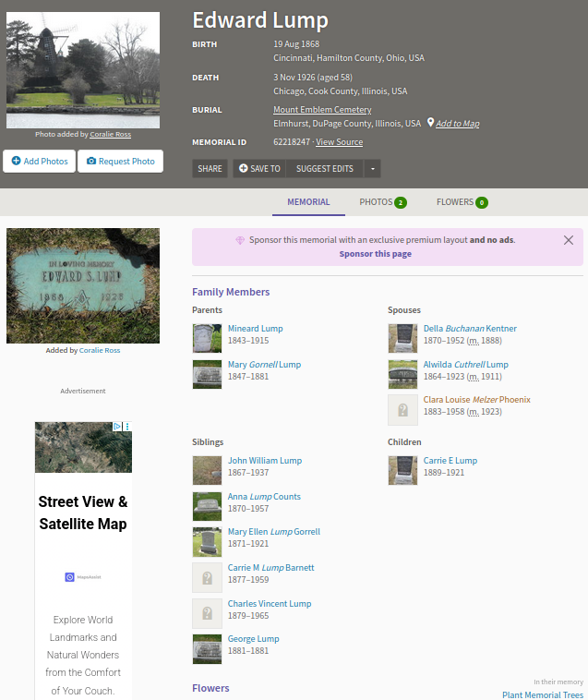The height and width of the screenshot is (700, 588).
Task: Open Mount Emblem Cemetery link
Action: (321, 110)
